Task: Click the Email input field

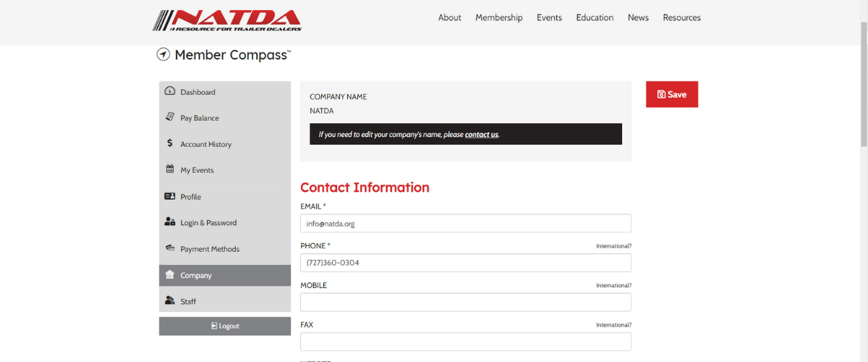Action: click(x=466, y=223)
